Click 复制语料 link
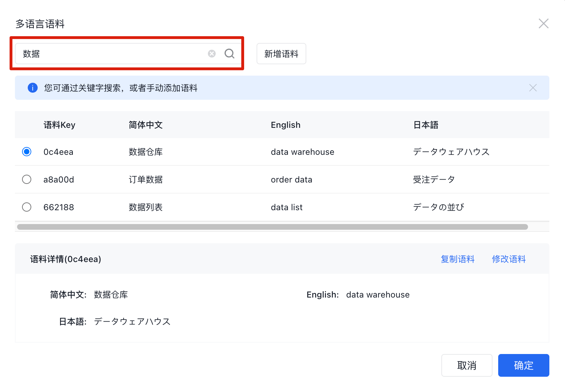This screenshot has height=392, width=565. (x=458, y=259)
